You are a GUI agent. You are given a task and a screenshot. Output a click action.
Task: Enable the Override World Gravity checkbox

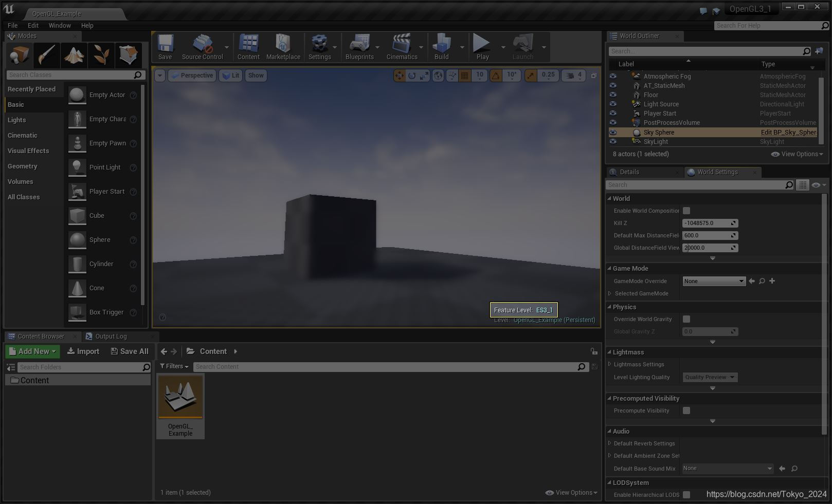[x=686, y=319]
